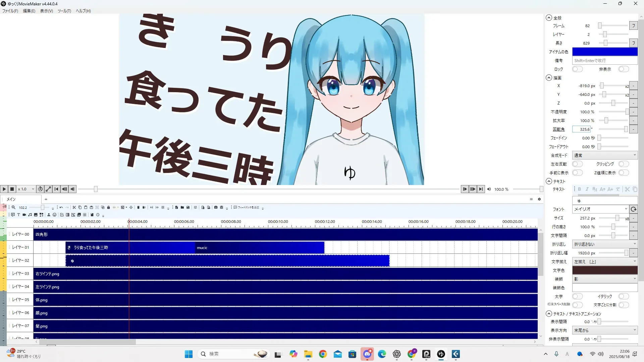Collapse the 描画 section expander
The width and height of the screenshot is (644, 362).
click(549, 78)
